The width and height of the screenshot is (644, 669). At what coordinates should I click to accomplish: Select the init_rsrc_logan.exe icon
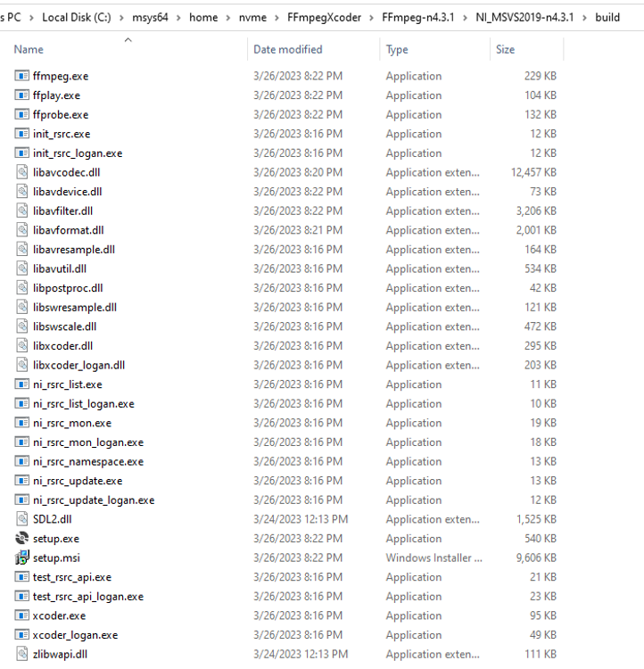[x=21, y=153]
